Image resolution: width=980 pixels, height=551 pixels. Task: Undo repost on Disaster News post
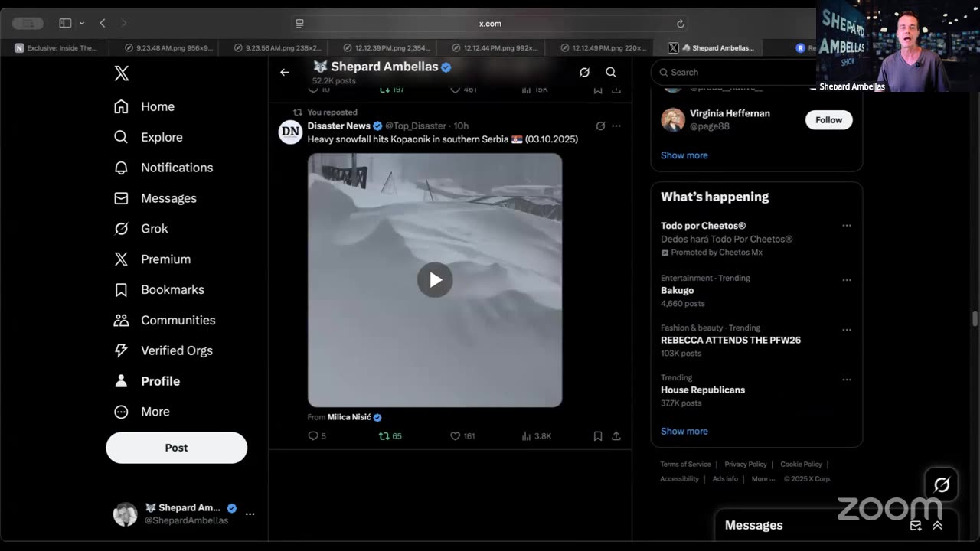pos(390,435)
